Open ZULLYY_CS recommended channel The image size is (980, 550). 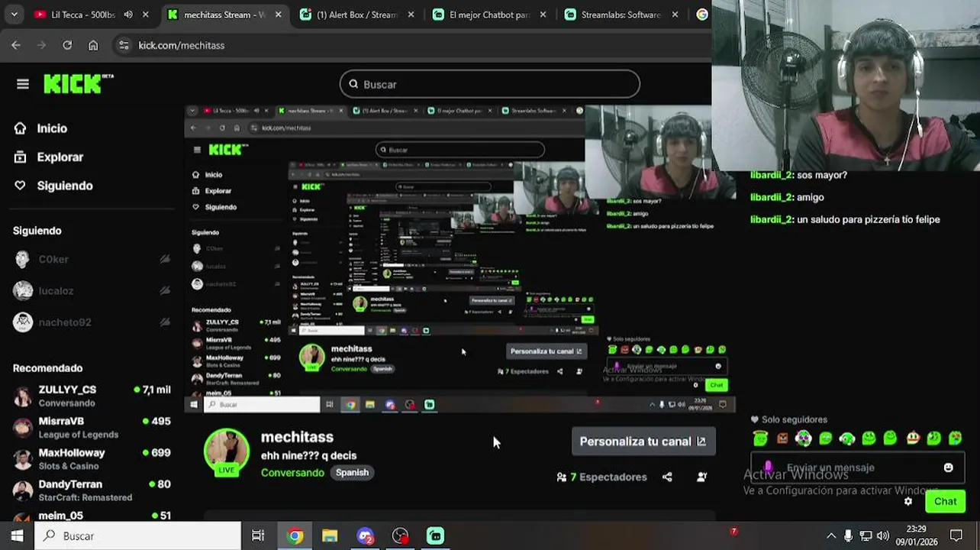[x=92, y=396]
